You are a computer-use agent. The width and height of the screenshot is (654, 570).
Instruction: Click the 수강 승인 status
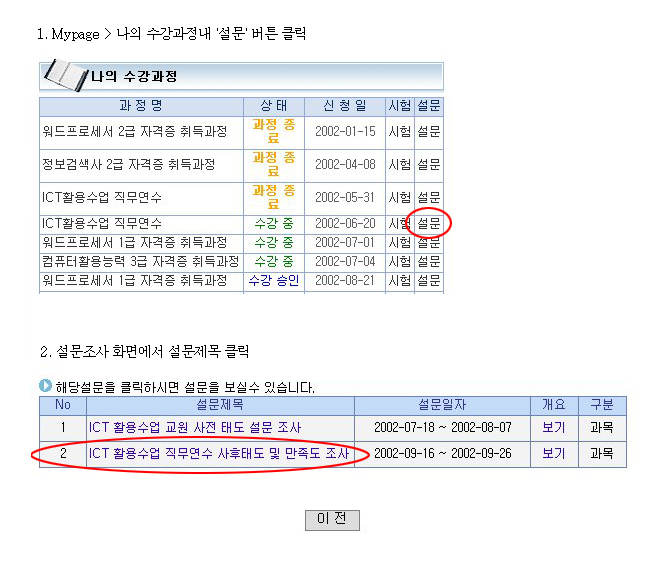pos(274,281)
